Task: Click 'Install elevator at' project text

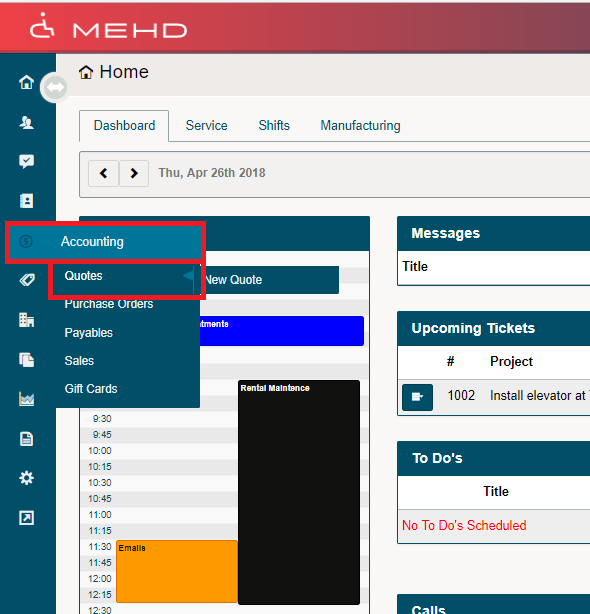Action: pos(538,395)
